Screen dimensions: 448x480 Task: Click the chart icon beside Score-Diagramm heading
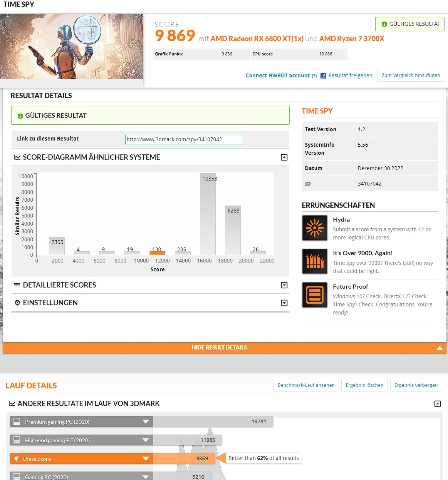[17, 157]
